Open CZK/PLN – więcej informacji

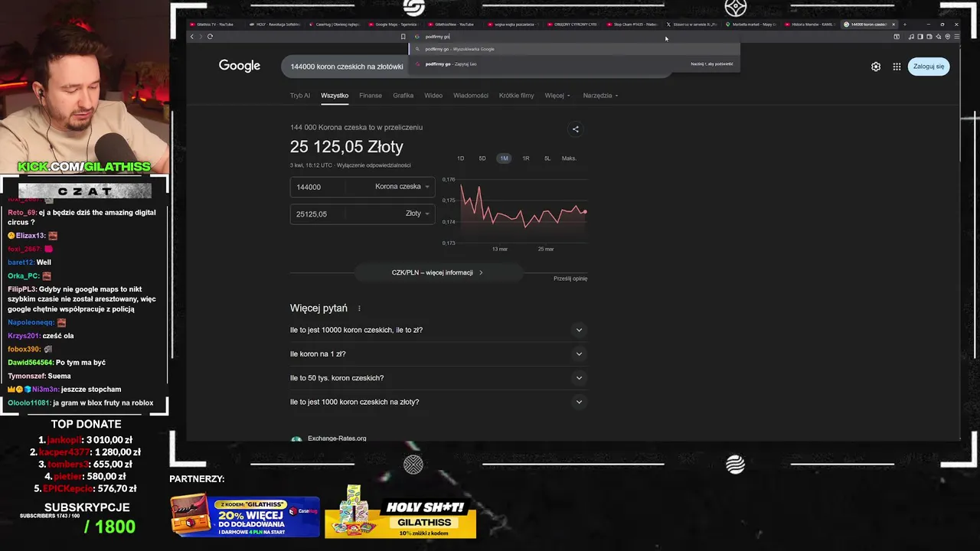tap(437, 272)
